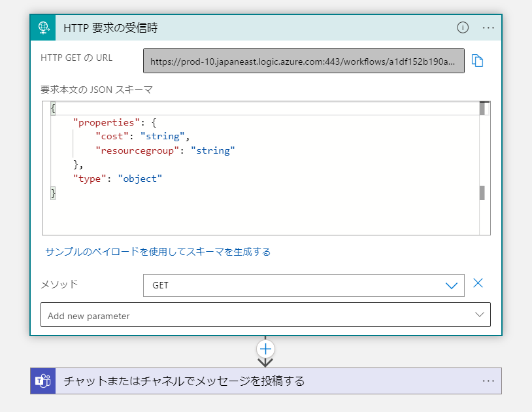The height and width of the screenshot is (412, 532).
Task: Select the HTTP GET URL field
Action: click(304, 61)
